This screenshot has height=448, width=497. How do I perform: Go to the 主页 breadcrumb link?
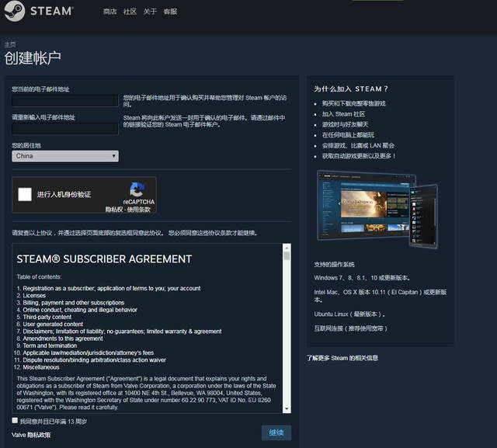click(10, 44)
